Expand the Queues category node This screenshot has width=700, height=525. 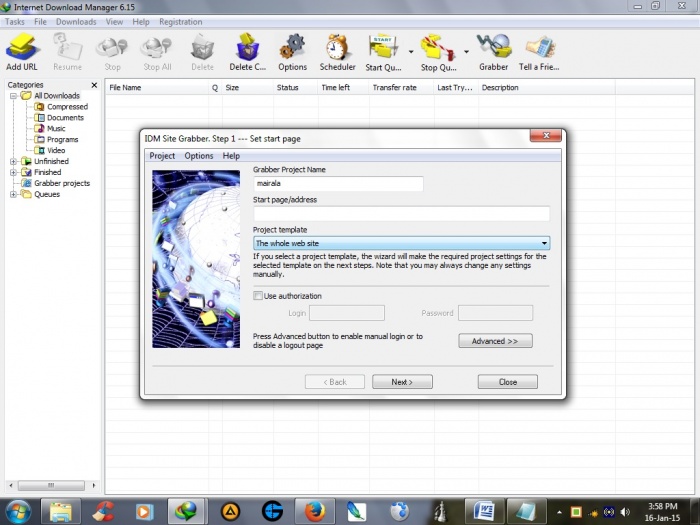point(13,194)
